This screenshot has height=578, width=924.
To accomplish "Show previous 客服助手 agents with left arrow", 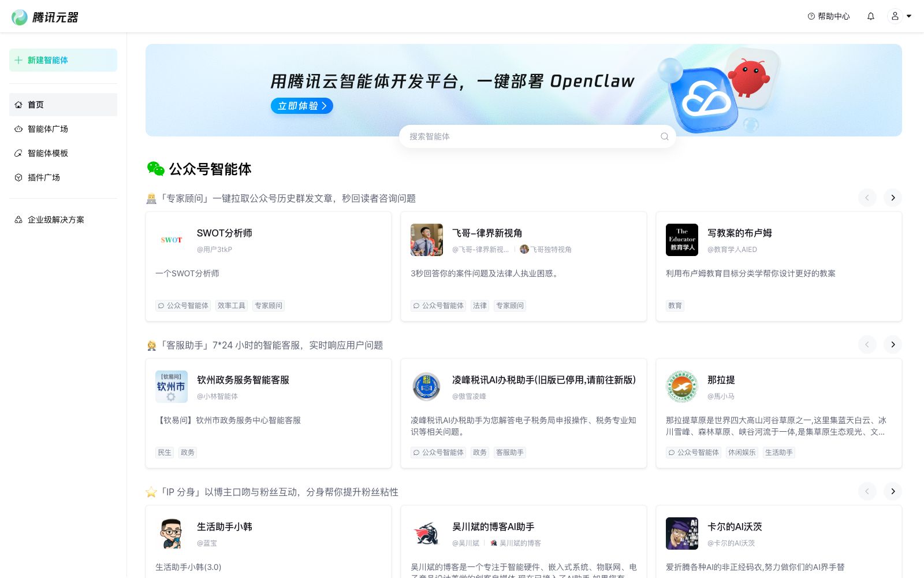I will (867, 344).
